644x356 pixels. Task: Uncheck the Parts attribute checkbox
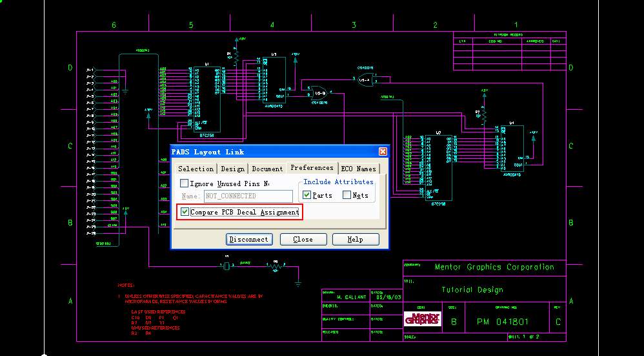pos(307,195)
